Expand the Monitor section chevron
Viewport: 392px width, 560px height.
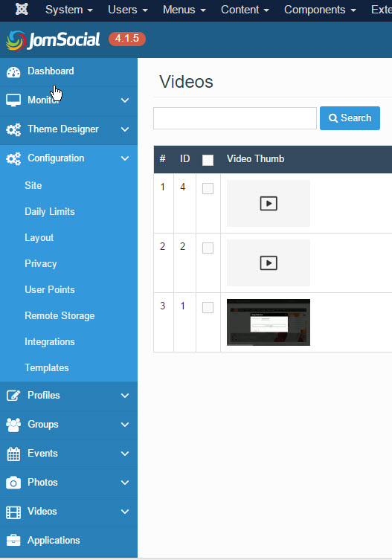click(x=125, y=100)
